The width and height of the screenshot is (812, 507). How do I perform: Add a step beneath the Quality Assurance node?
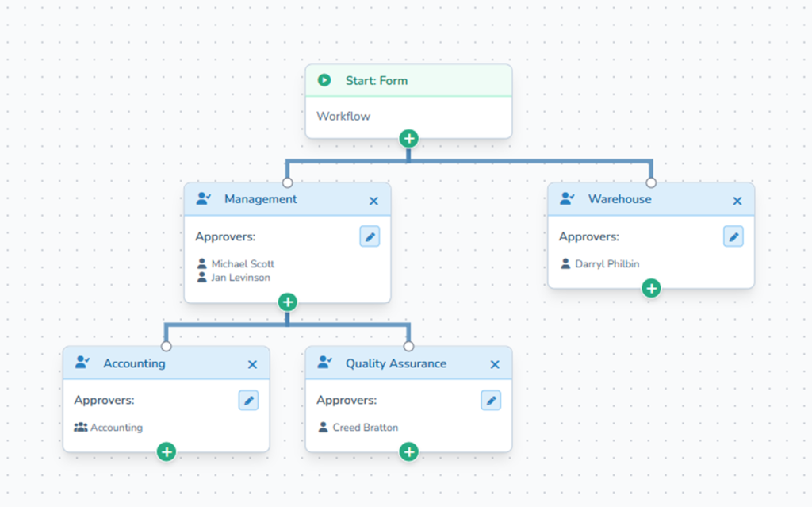coord(408,452)
